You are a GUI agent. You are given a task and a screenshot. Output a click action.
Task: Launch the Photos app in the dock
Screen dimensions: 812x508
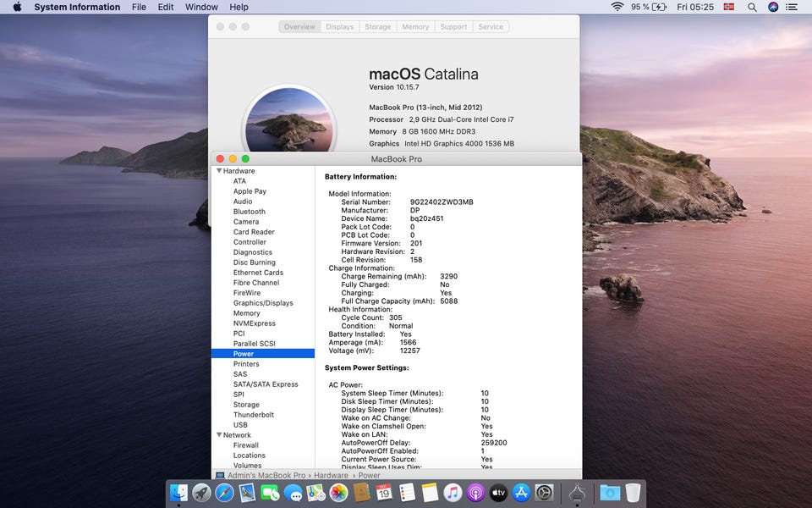(x=338, y=492)
